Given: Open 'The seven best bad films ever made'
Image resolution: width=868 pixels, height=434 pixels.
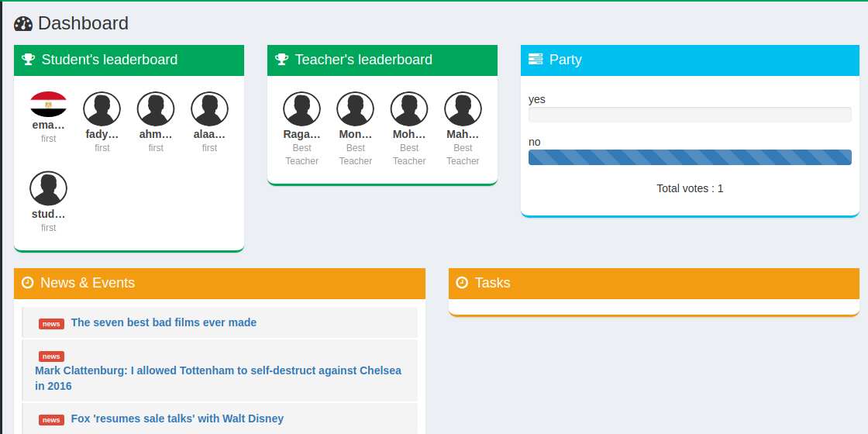Looking at the screenshot, I should pyautogui.click(x=164, y=322).
